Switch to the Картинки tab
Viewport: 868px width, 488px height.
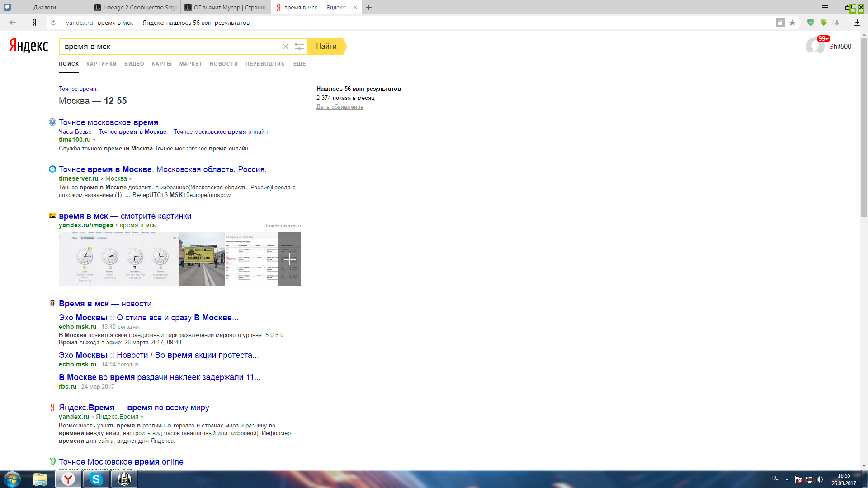101,64
